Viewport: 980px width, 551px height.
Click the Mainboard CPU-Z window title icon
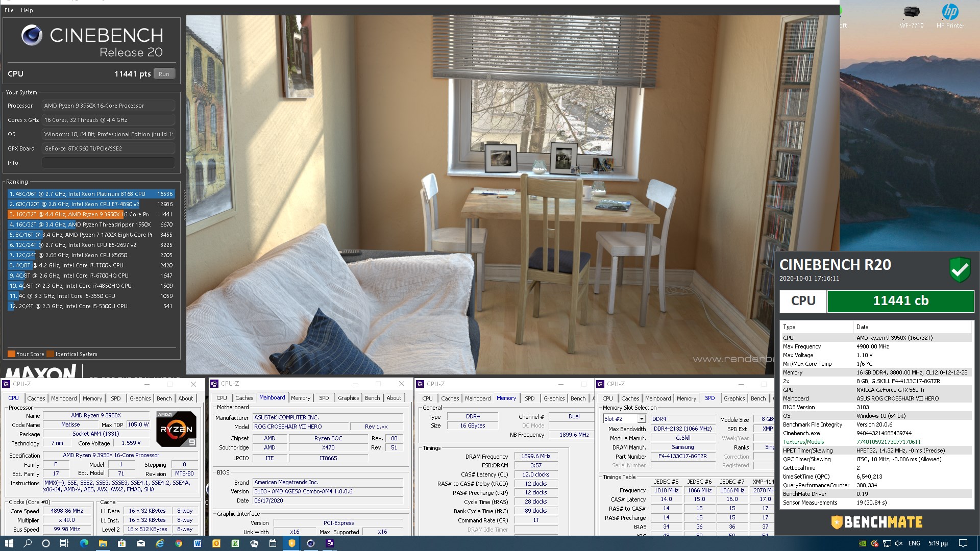pos(215,384)
